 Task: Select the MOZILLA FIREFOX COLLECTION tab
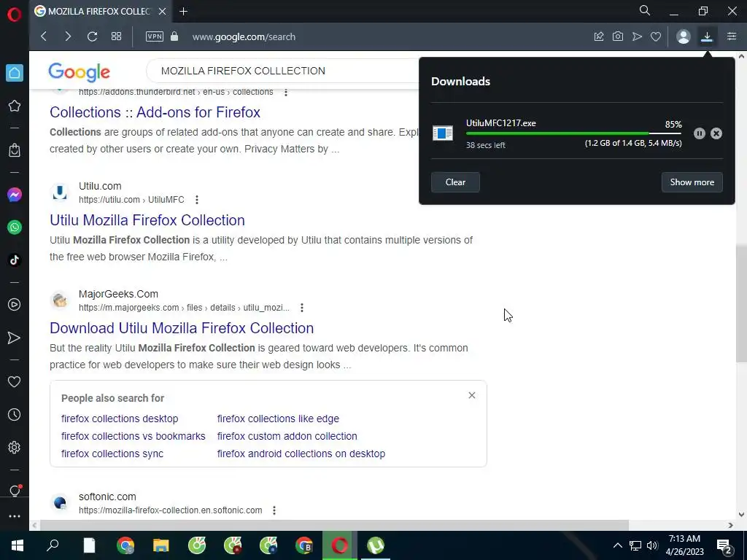pyautogui.click(x=100, y=12)
